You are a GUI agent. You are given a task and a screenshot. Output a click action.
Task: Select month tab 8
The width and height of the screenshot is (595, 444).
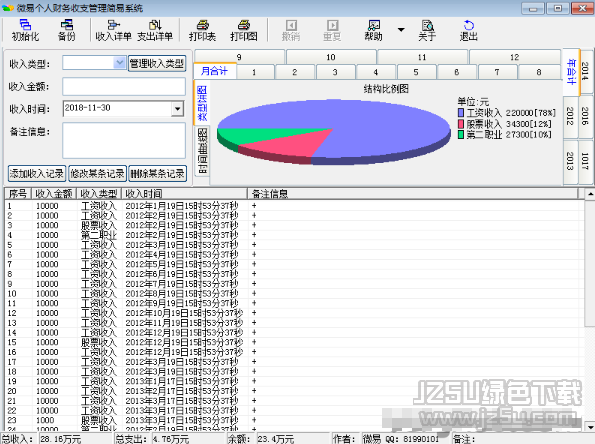(539, 72)
